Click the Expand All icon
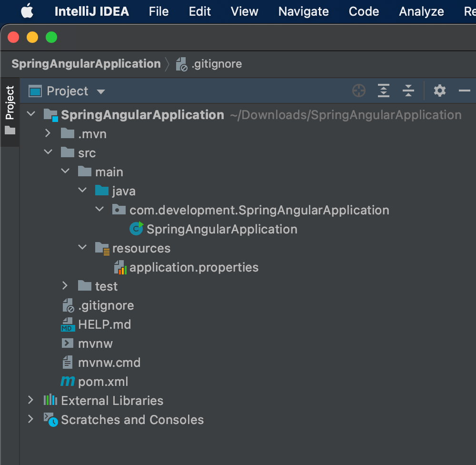The height and width of the screenshot is (465, 476). coord(384,91)
